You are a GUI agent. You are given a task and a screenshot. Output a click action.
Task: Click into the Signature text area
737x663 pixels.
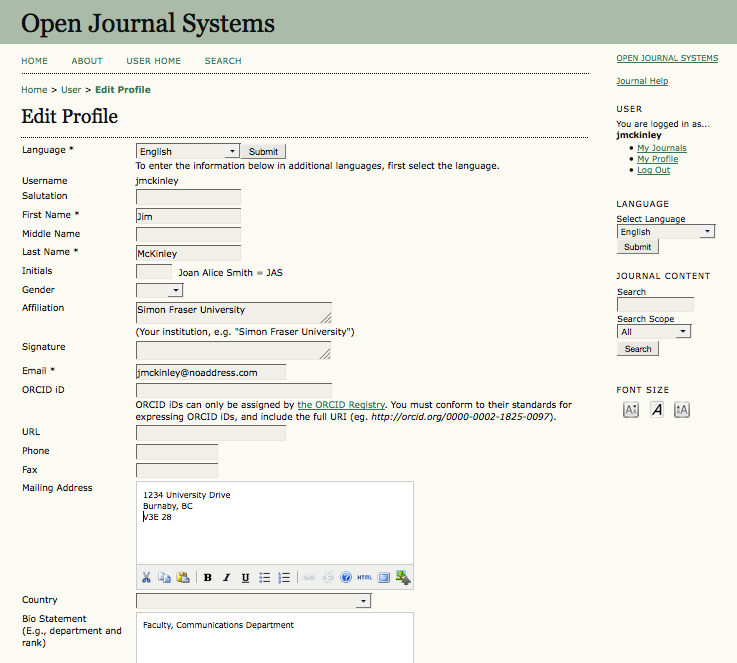pos(234,351)
